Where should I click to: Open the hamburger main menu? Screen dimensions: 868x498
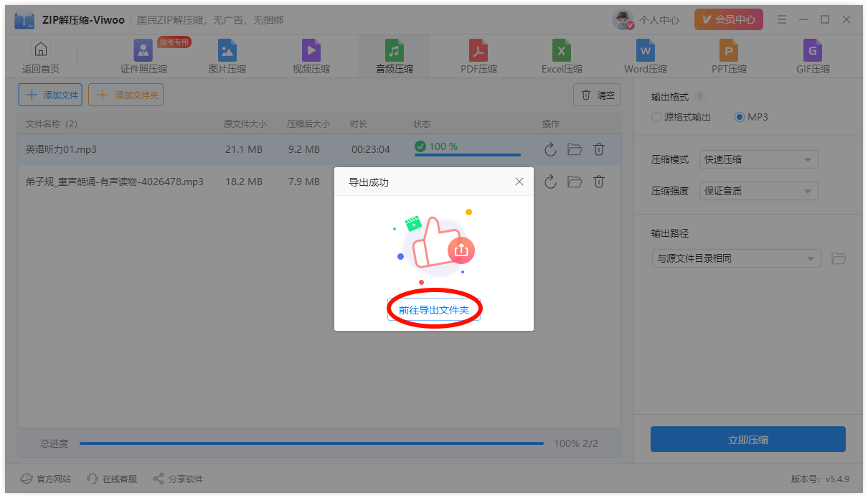(x=782, y=19)
